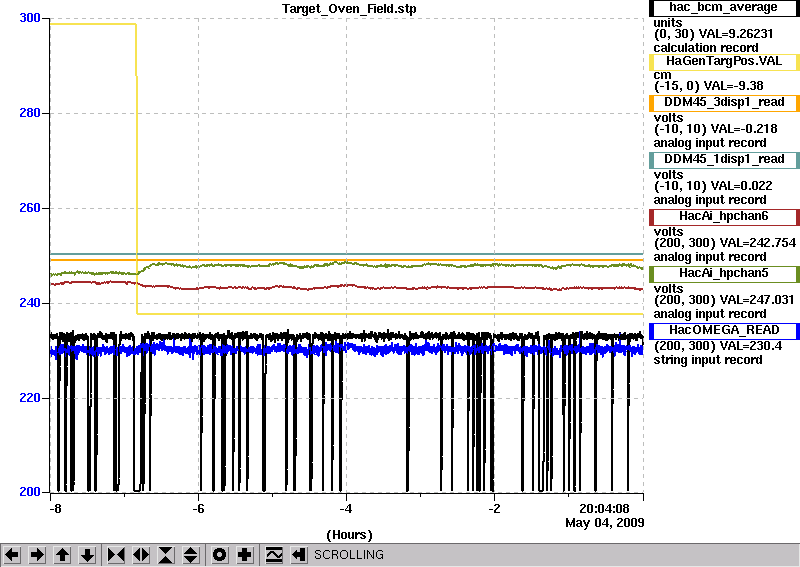
Task: Click the VAL=9.26231 readout
Action: [x=736, y=34]
